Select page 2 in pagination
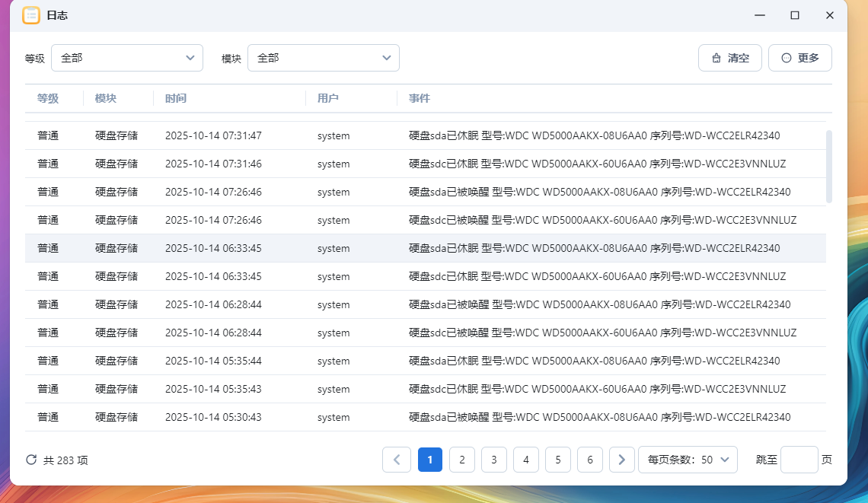The height and width of the screenshot is (503, 868). click(x=462, y=460)
